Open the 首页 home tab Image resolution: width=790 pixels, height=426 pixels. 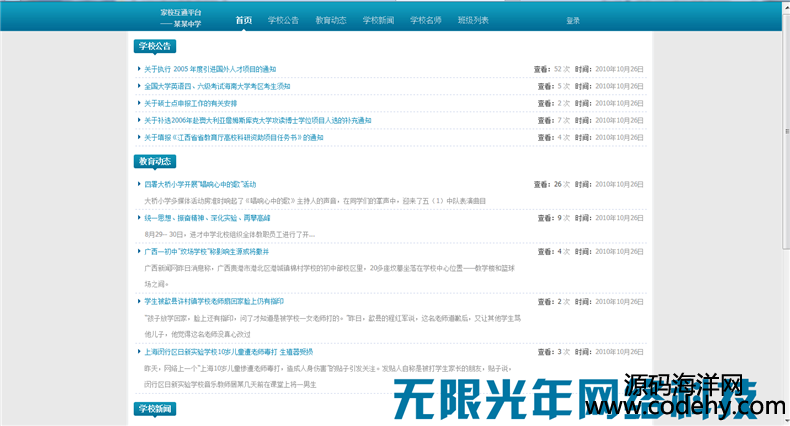[x=243, y=20]
